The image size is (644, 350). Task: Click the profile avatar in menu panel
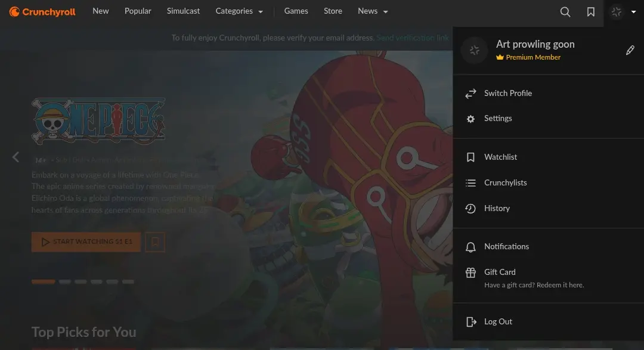[x=475, y=50]
